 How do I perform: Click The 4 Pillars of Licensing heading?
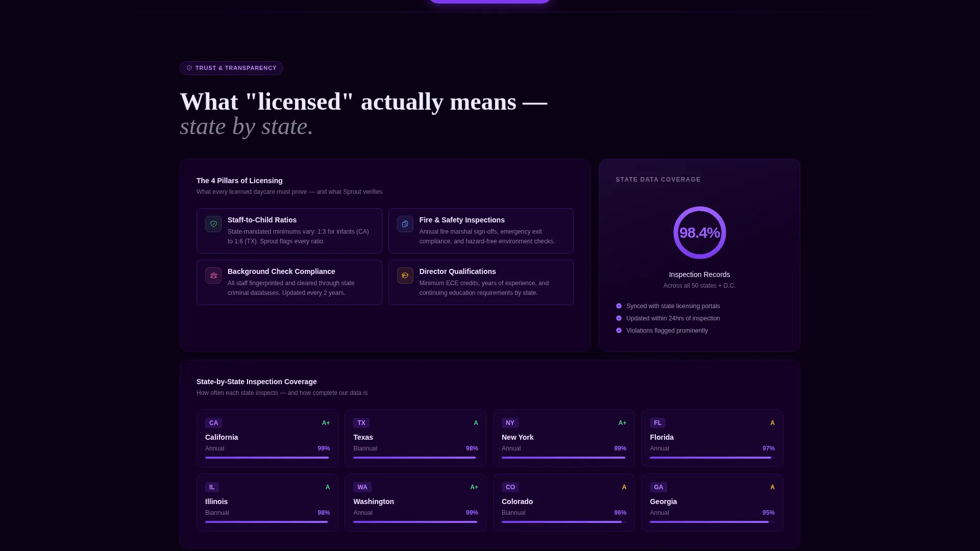[239, 181]
